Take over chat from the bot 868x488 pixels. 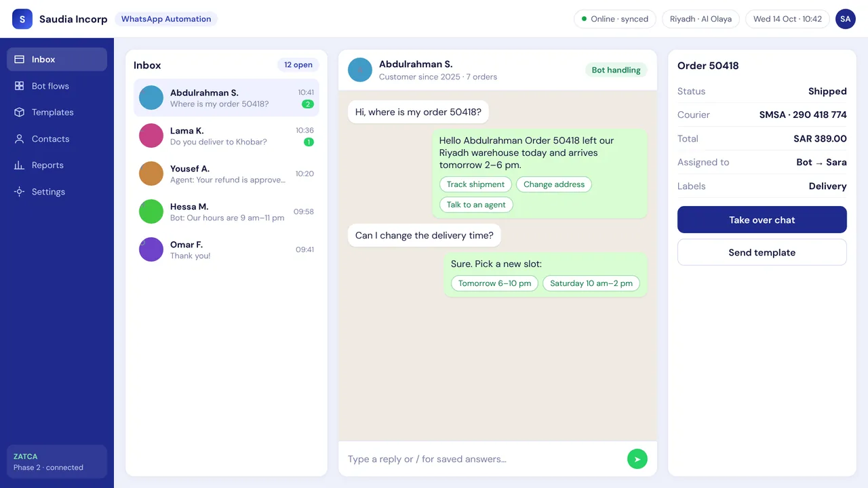click(762, 220)
